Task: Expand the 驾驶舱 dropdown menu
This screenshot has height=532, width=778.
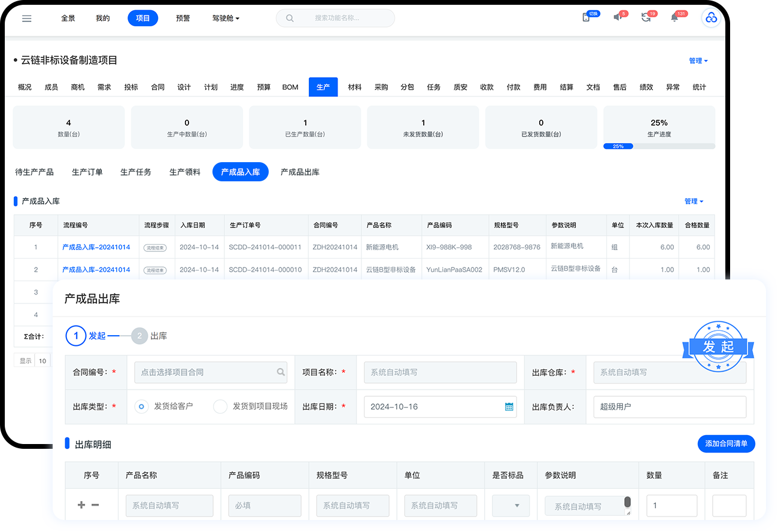Action: click(226, 19)
